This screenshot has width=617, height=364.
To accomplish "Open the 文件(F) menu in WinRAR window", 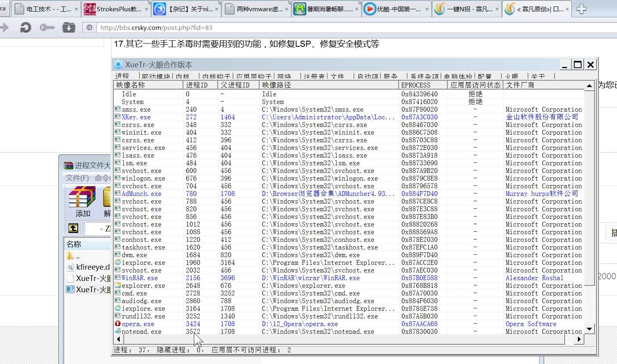I will [x=77, y=178].
